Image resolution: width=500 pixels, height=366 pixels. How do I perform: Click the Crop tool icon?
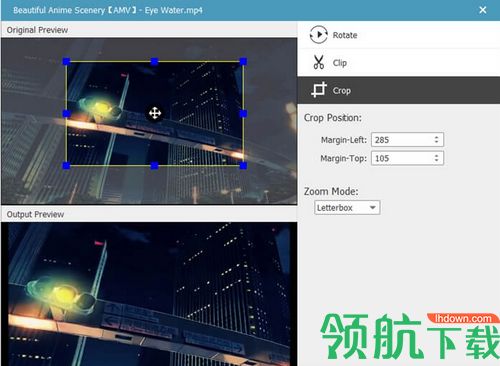pos(319,90)
